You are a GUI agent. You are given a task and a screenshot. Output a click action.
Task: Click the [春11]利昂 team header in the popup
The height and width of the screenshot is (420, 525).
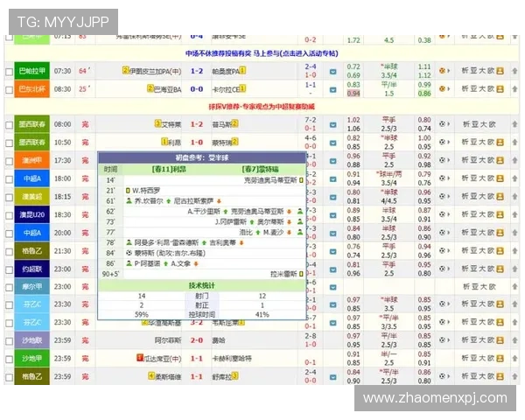tap(169, 170)
